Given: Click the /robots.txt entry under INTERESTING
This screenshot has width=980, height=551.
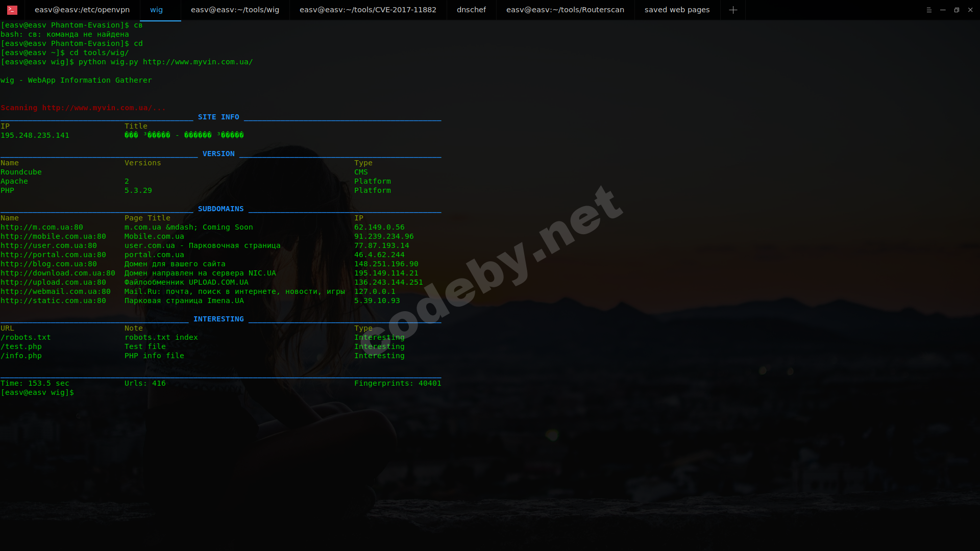Looking at the screenshot, I should pos(26,337).
